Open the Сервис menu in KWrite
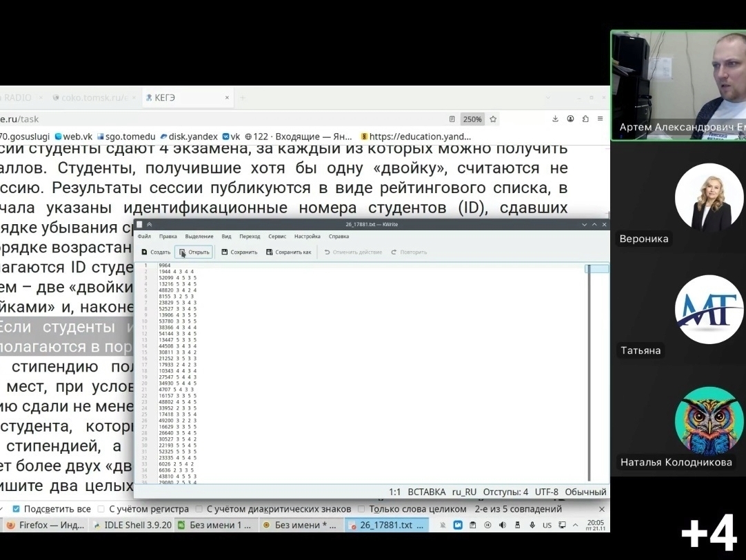This screenshot has height=560, width=746. [x=277, y=237]
